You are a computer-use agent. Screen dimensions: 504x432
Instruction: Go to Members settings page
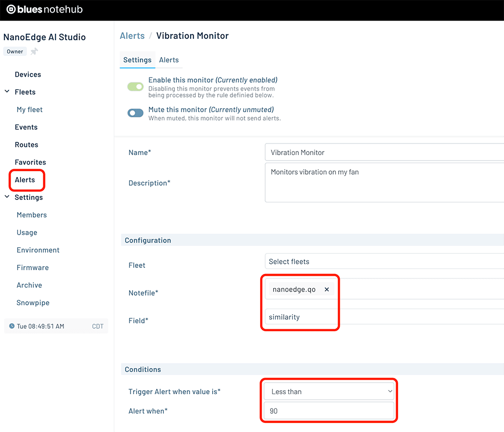(x=31, y=215)
